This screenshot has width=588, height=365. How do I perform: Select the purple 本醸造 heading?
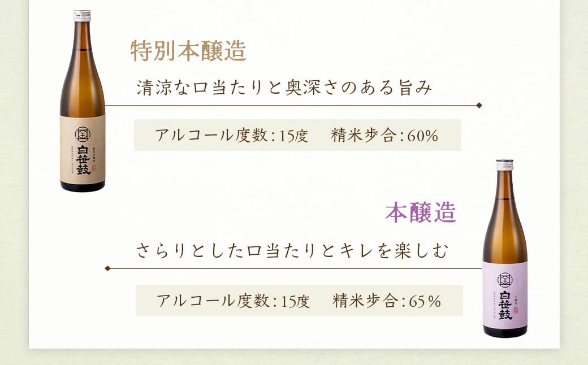pos(421,213)
